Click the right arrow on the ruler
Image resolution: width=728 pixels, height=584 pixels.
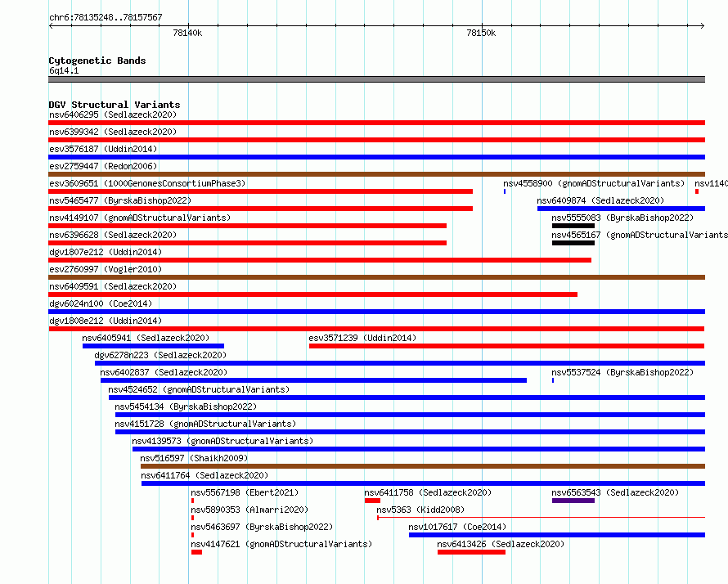tap(703, 25)
